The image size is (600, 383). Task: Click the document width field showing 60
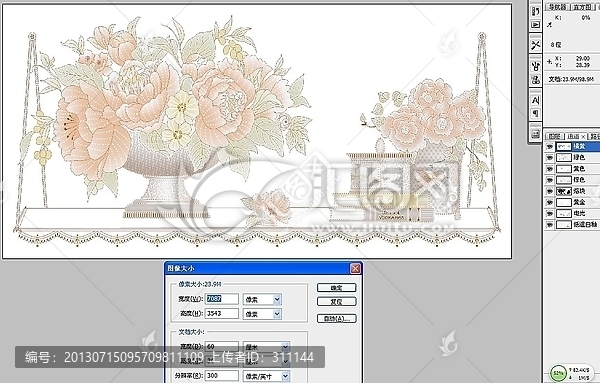pos(222,347)
